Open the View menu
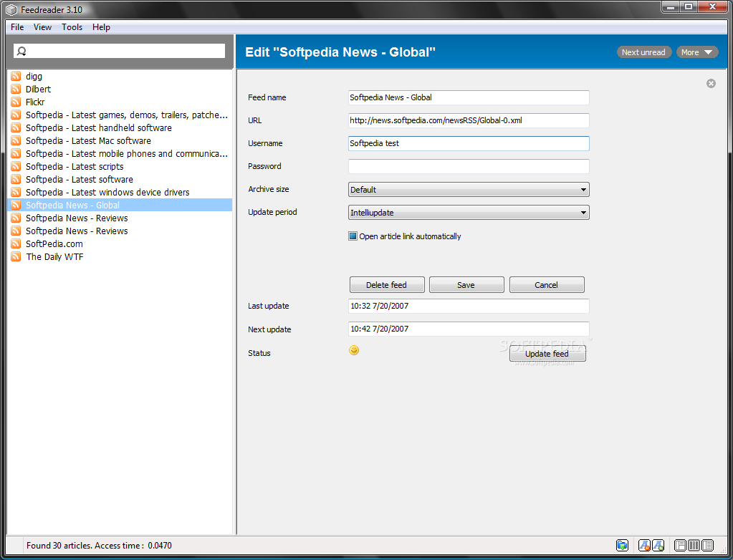 (42, 27)
